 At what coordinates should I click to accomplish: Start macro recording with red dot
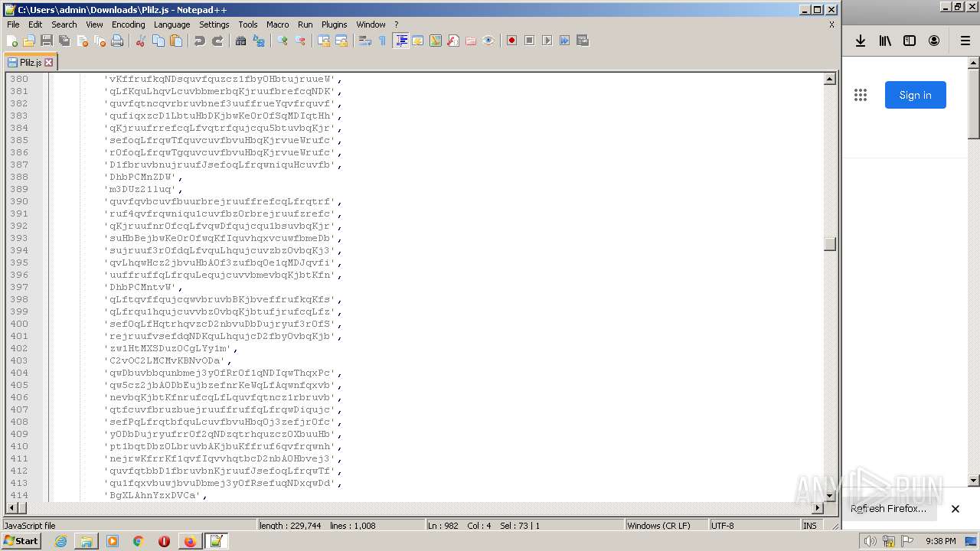[x=512, y=41]
